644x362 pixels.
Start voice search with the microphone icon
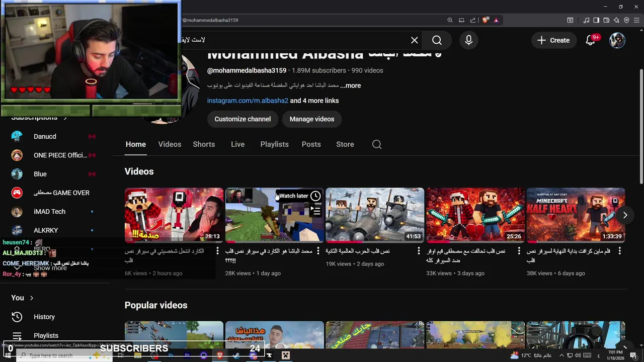pyautogui.click(x=468, y=40)
